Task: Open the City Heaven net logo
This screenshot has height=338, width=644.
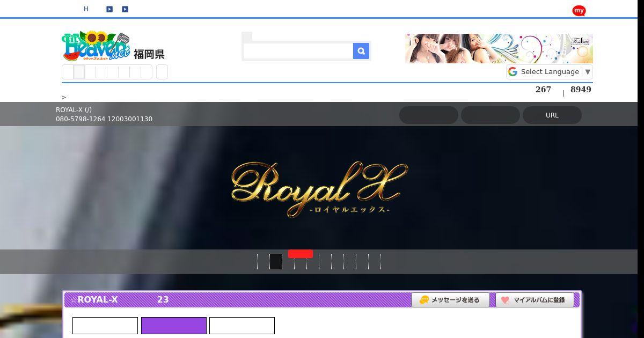Action: (96, 46)
